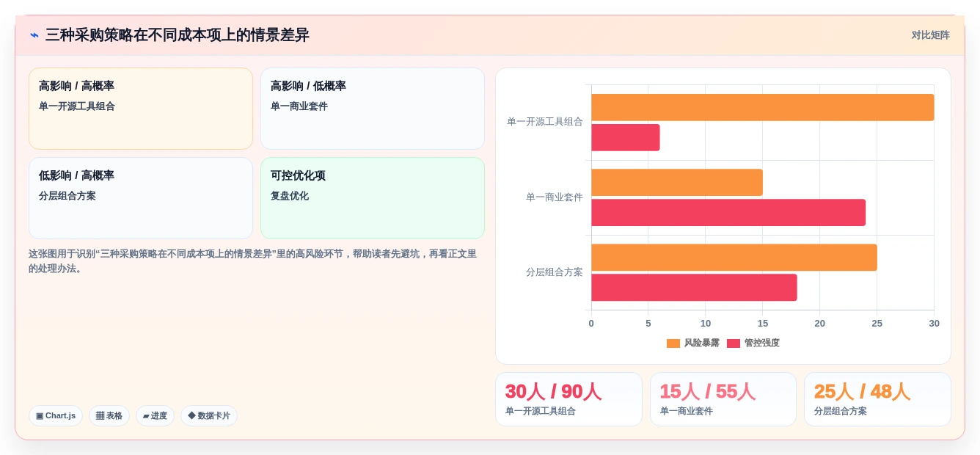Click the 复盘优化 text in green card
980x455 pixels.
[290, 196]
